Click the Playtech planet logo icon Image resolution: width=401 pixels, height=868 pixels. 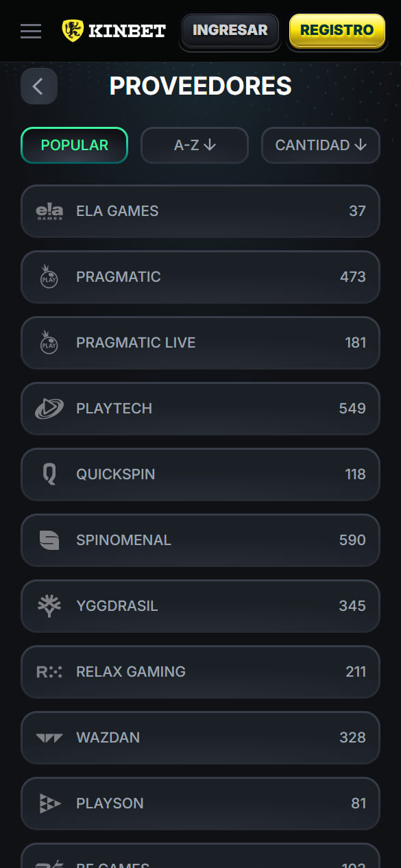[49, 409]
